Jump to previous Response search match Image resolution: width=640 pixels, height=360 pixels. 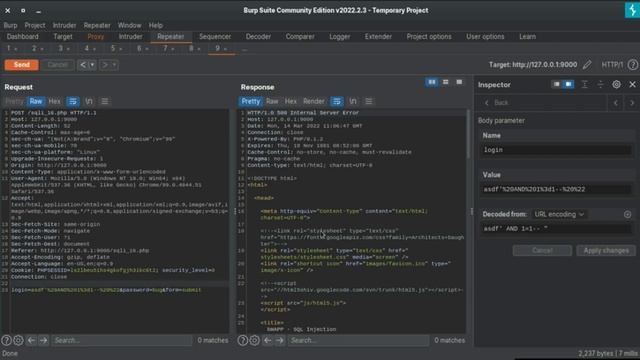pos(268,340)
